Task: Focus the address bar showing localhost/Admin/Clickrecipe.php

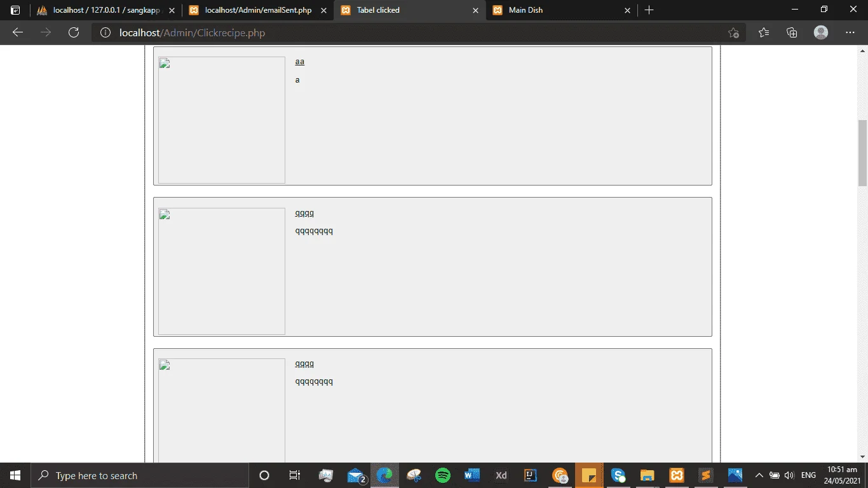Action: (x=419, y=33)
